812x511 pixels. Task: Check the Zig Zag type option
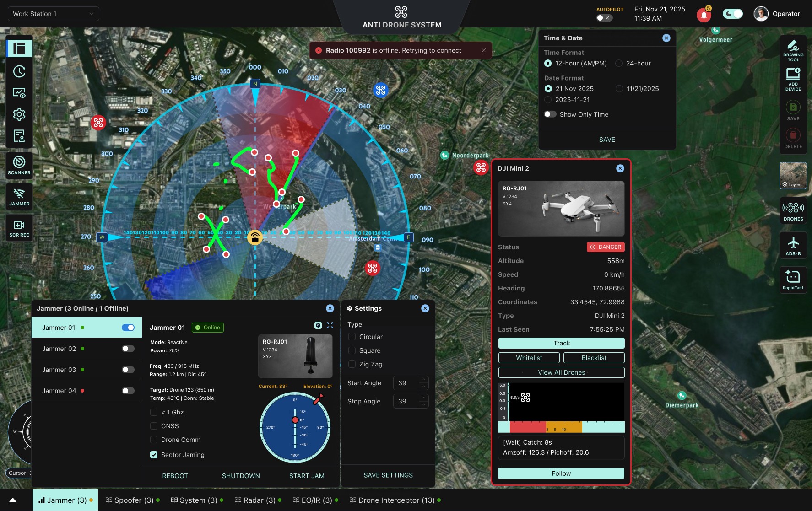(x=352, y=364)
